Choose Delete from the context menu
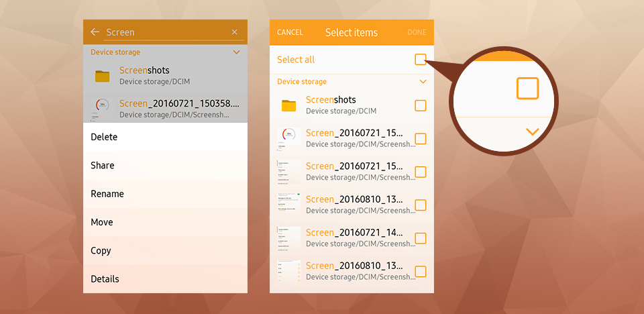Viewport: 644px width, 314px height. tap(104, 137)
